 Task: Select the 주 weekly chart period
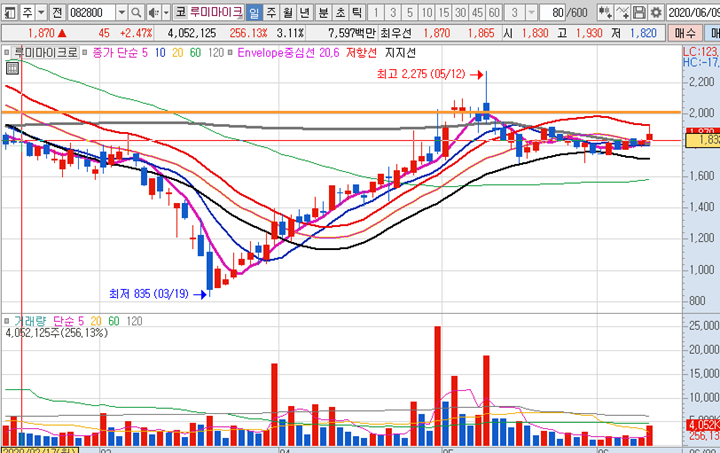pyautogui.click(x=271, y=12)
